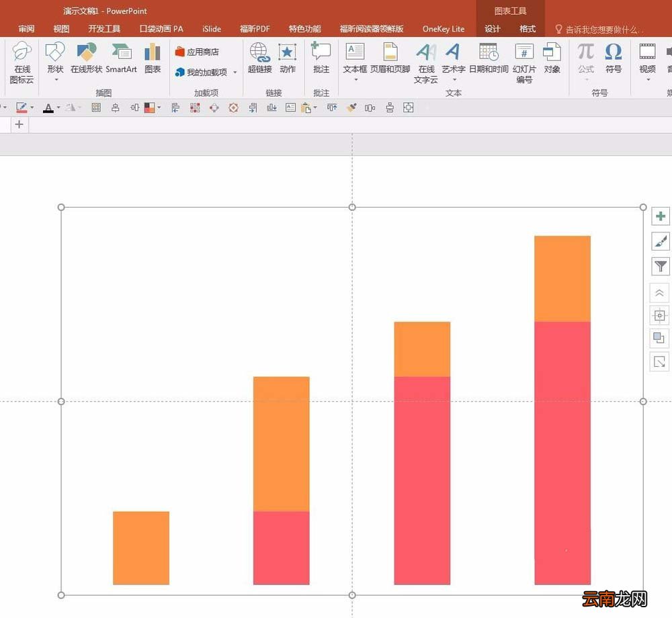Expand the WordArt (艺术字) dropdown arrow

coord(454,80)
